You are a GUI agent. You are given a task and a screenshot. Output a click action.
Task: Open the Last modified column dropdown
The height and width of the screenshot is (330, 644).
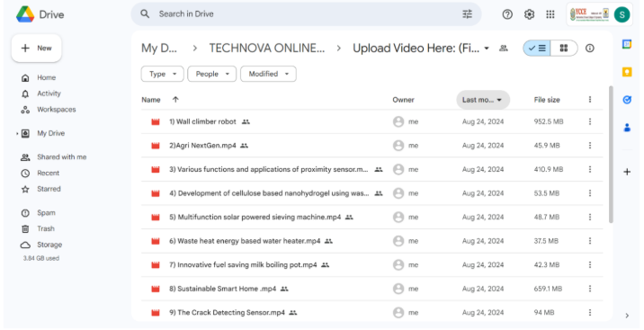point(483,100)
